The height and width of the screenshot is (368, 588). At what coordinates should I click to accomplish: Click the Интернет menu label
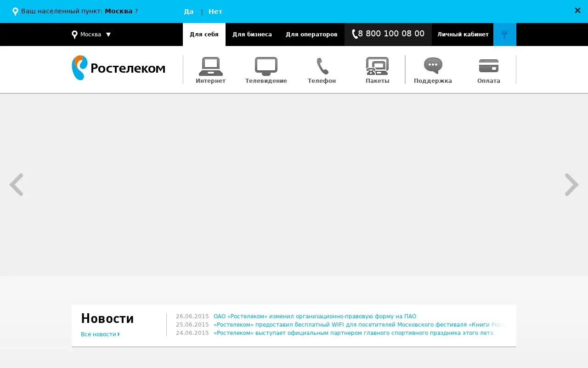[x=211, y=81]
